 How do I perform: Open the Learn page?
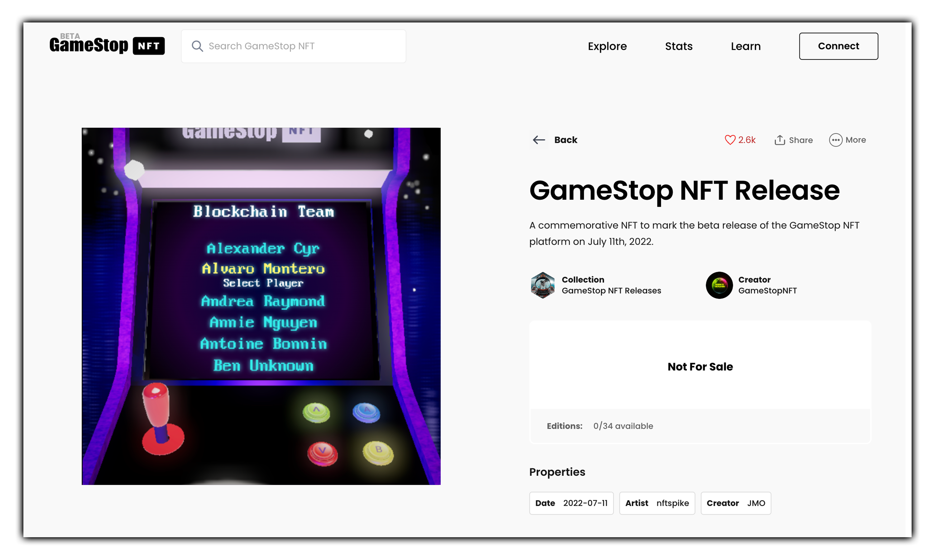746,46
